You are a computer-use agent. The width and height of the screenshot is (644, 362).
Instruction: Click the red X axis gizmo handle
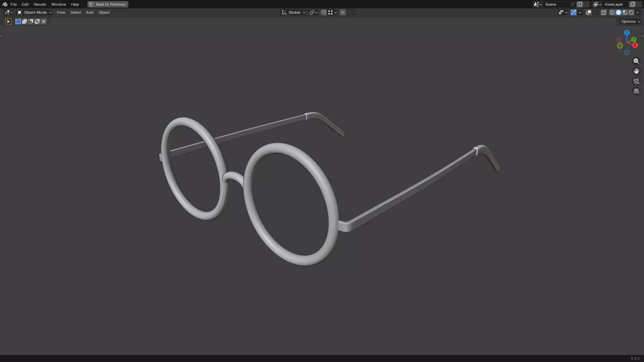(x=635, y=45)
